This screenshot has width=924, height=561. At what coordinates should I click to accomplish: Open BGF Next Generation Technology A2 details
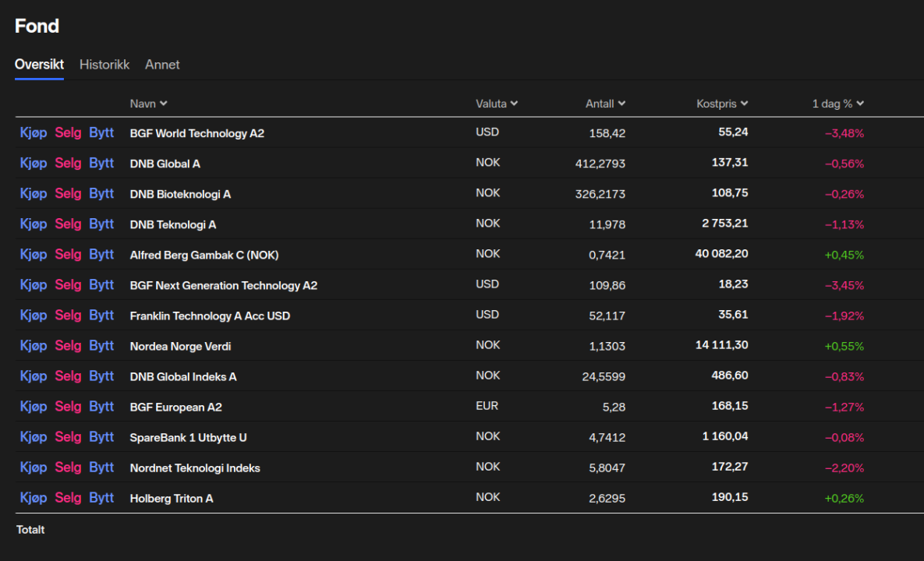point(223,285)
